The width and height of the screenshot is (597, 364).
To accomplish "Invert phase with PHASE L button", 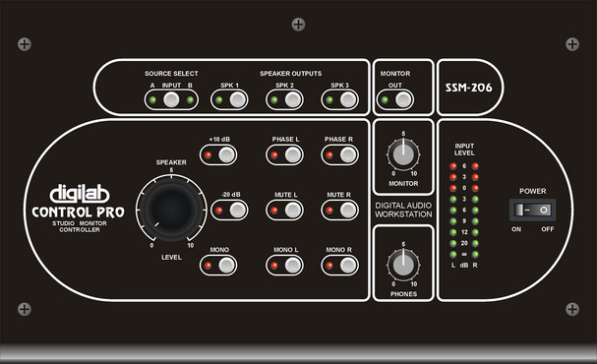I will tap(293, 155).
